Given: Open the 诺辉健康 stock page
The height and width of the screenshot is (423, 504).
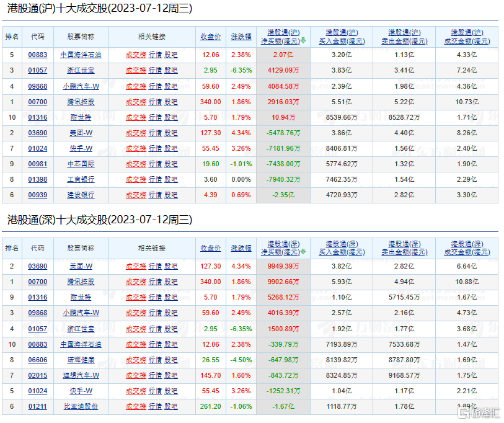Looking at the screenshot, I should 81,360.
